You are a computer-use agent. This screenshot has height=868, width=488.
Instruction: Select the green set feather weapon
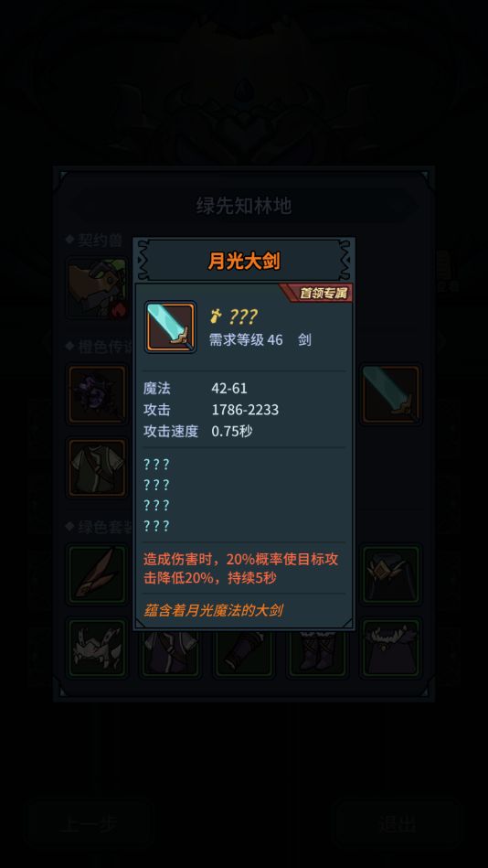pyautogui.click(x=98, y=574)
